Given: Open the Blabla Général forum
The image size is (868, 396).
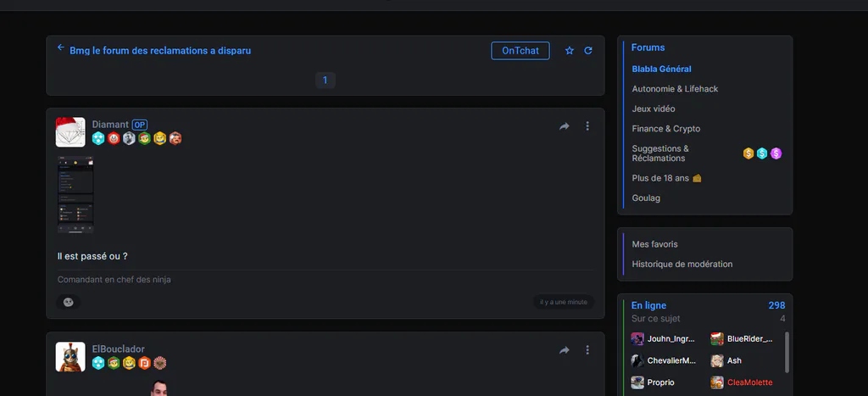Looking at the screenshot, I should (x=661, y=70).
